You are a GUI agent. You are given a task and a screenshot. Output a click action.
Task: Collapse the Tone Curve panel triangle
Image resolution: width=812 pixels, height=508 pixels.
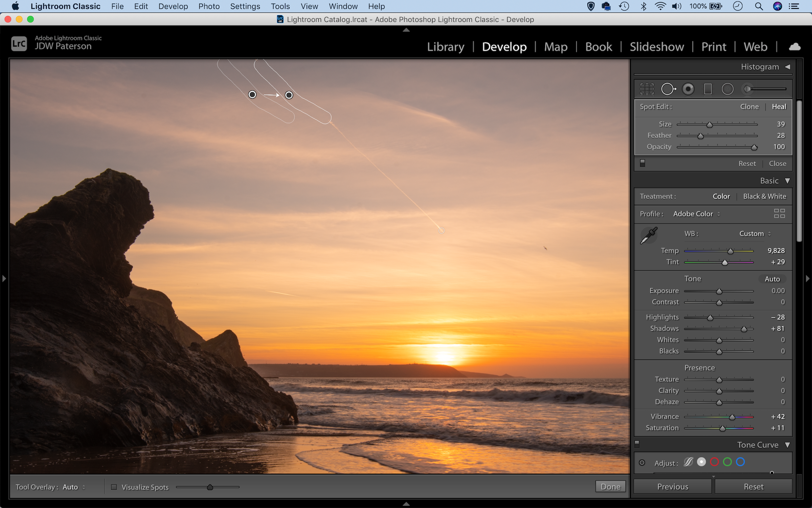coord(788,445)
